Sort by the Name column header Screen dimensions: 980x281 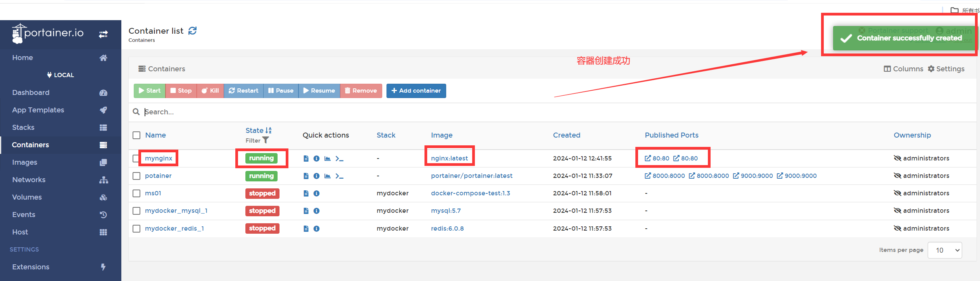[155, 135]
